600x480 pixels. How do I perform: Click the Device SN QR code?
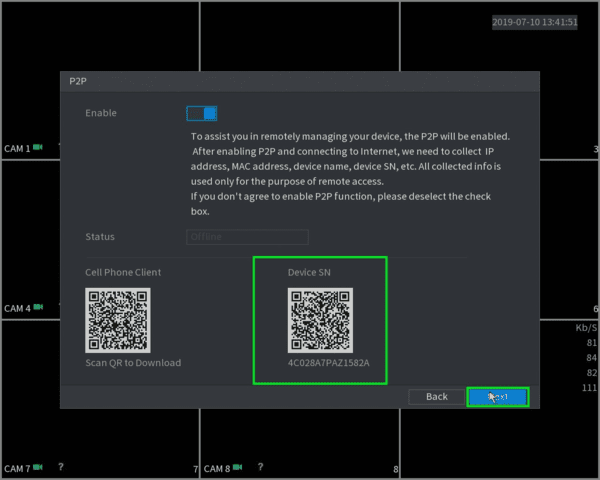click(320, 320)
